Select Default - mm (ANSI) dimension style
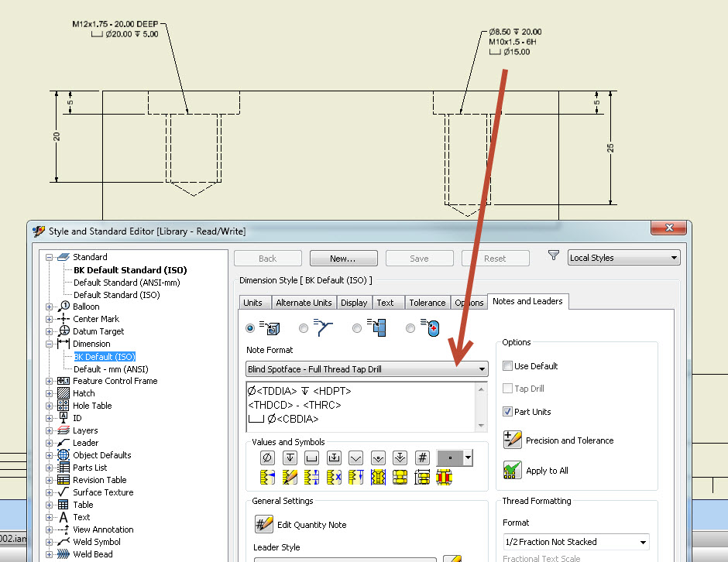Image resolution: width=728 pixels, height=562 pixels. (111, 369)
